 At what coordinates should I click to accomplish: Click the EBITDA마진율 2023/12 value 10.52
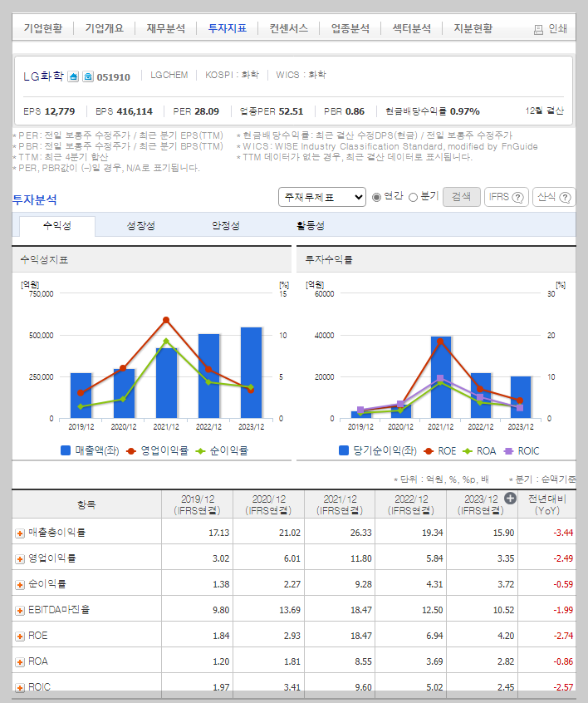[504, 610]
